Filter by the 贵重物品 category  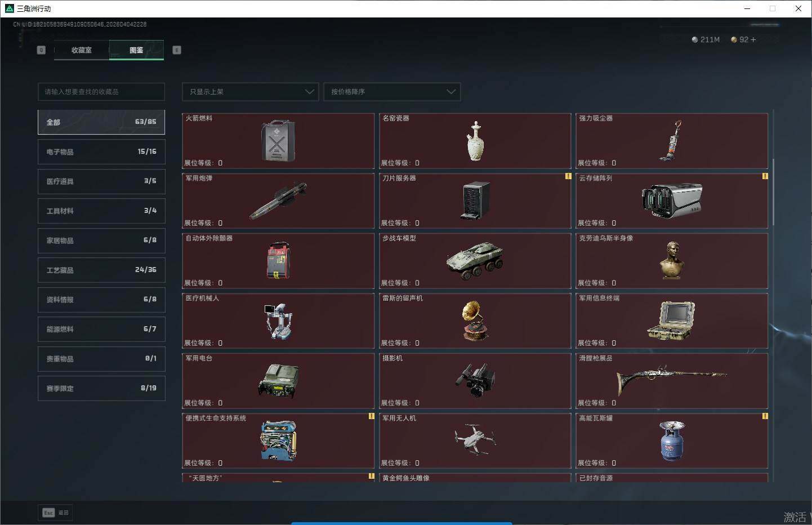pyautogui.click(x=101, y=359)
